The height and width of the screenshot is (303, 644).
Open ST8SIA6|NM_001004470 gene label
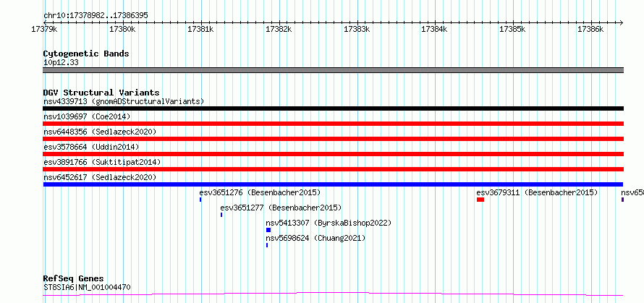point(87,287)
